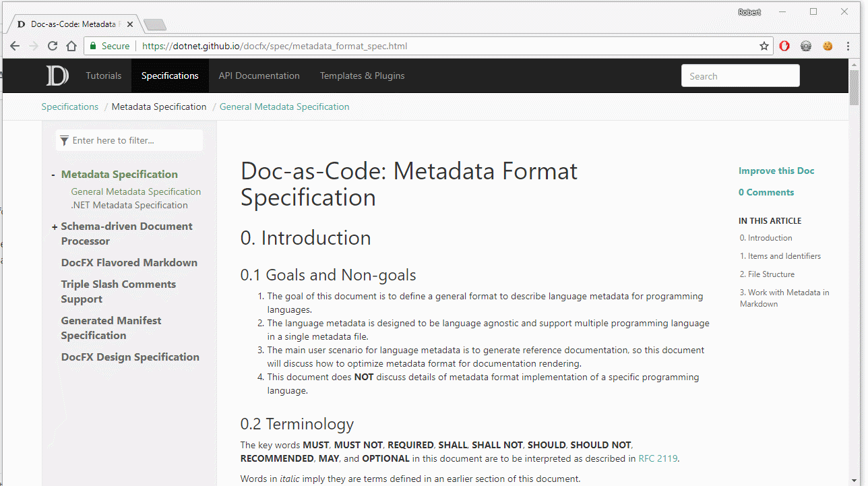Screen dimensions: 868x486
Task: Collapse the Metadata Specification tree item
Action: coord(53,174)
